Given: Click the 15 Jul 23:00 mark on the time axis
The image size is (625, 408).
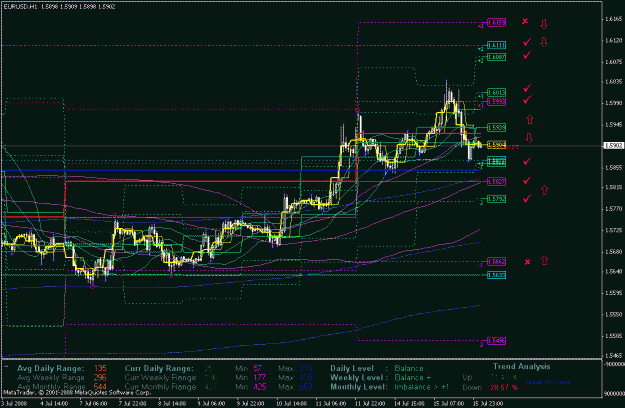Looking at the screenshot, I should coord(488,403).
